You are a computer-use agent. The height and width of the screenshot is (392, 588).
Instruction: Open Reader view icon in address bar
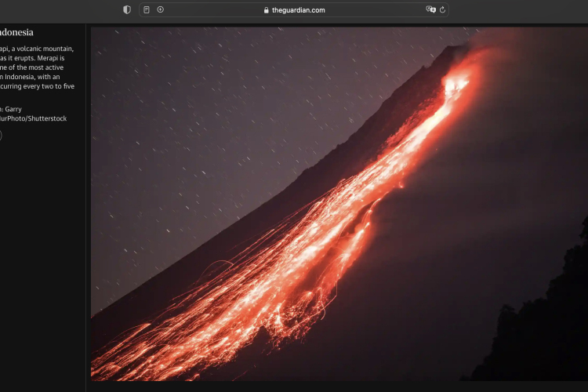[147, 9]
